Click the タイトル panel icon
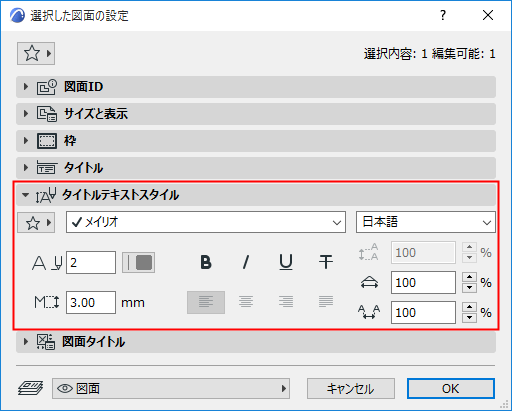The width and height of the screenshot is (512, 411). click(x=47, y=168)
